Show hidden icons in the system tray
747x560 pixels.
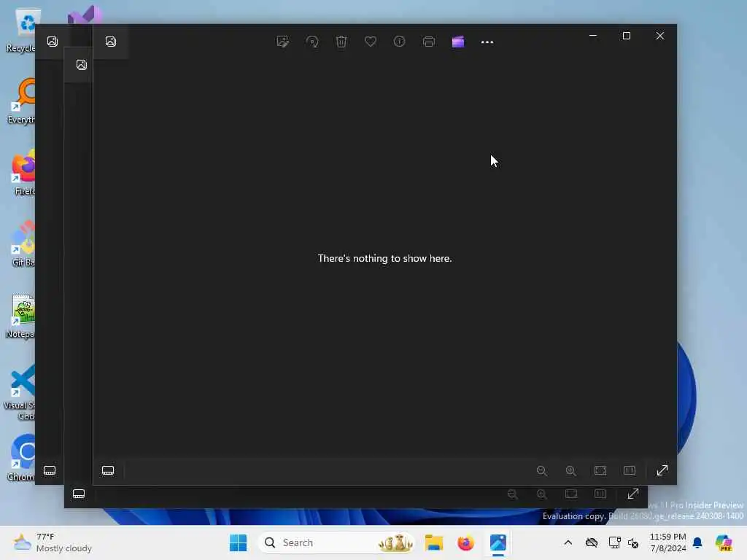pyautogui.click(x=568, y=542)
